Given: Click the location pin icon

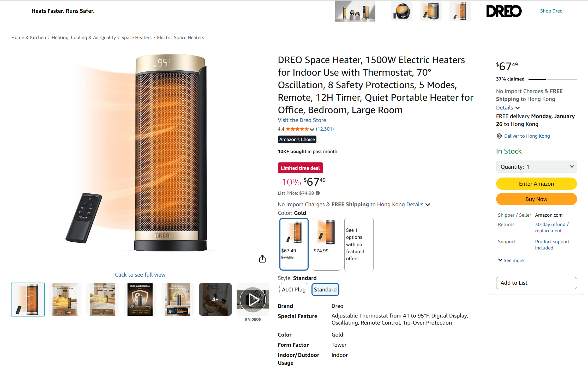Looking at the screenshot, I should tap(499, 136).
